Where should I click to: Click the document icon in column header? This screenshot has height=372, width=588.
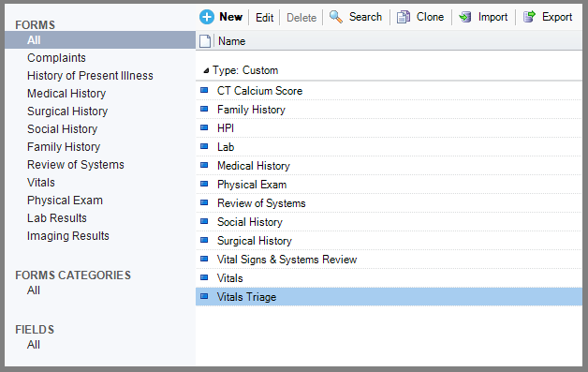(205, 41)
